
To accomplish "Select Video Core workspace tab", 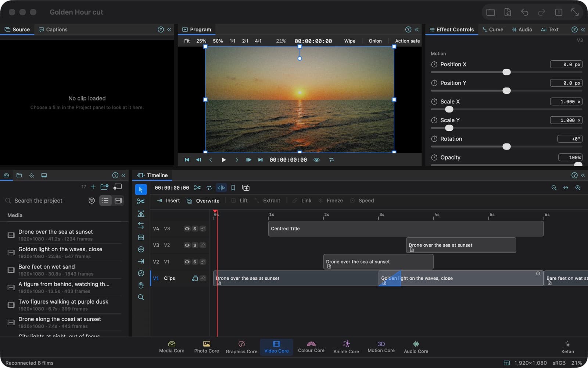I will (x=276, y=347).
